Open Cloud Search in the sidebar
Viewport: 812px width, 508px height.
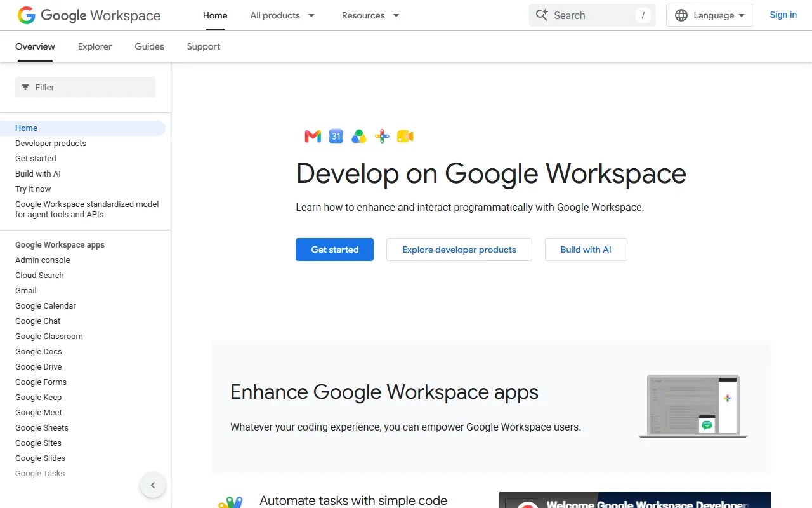point(39,276)
